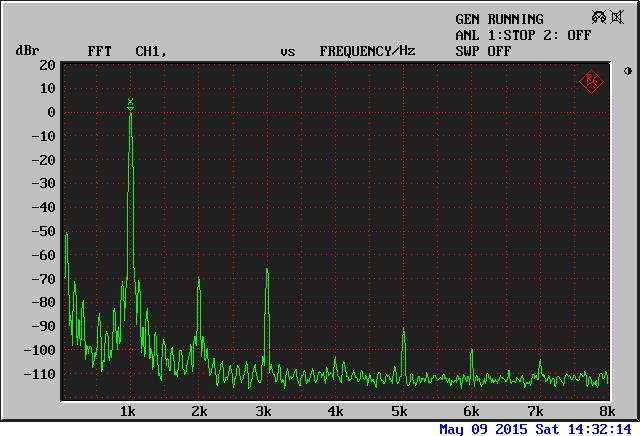
Task: Click the dBr unit label
Action: [x=26, y=51]
